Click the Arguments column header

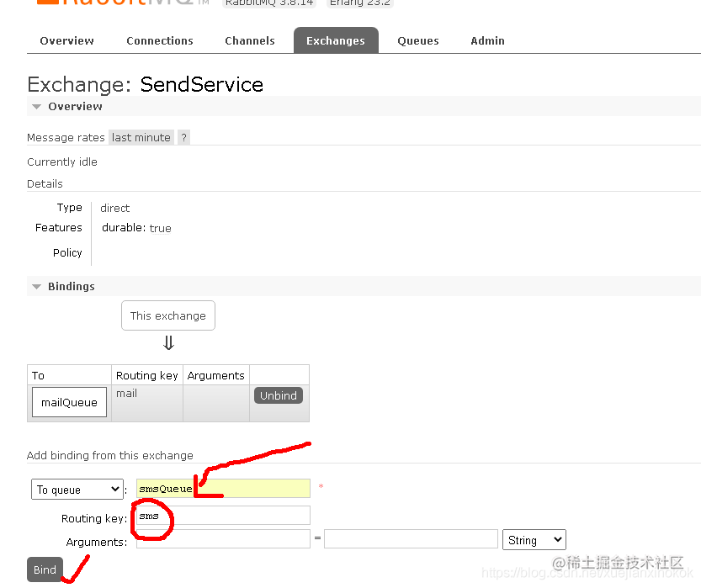point(216,375)
